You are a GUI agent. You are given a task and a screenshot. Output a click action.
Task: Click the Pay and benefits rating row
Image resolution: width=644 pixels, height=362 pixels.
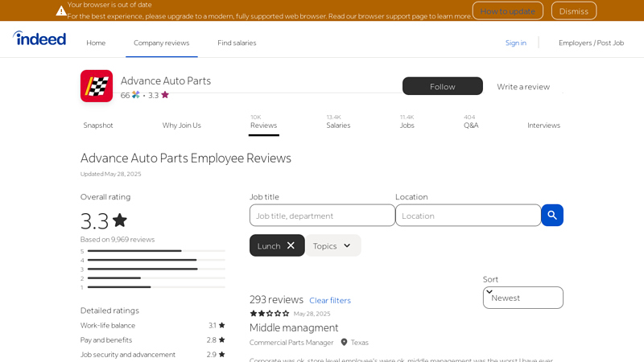tap(153, 339)
